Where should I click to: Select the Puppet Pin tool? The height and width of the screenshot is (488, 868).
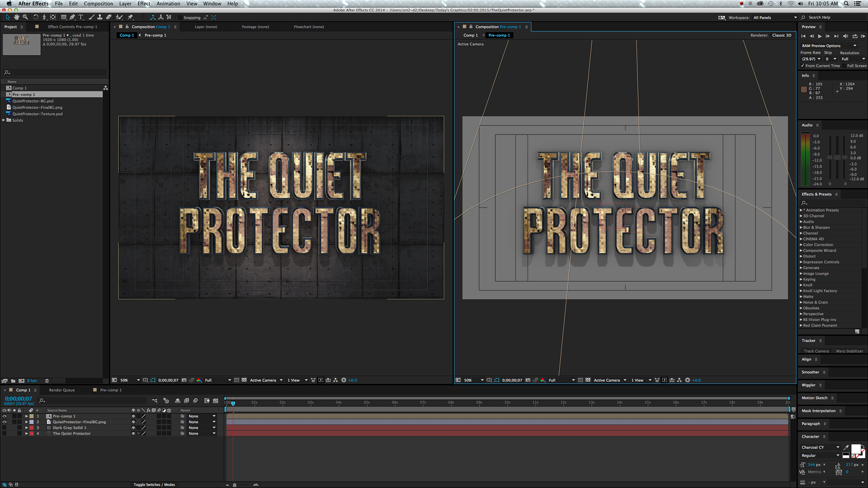click(131, 17)
